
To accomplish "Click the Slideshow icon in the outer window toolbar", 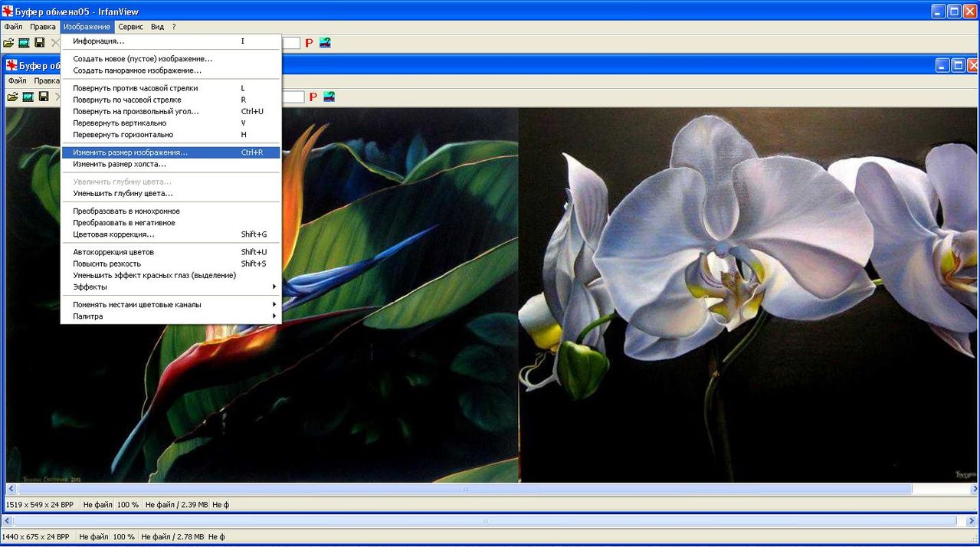I will (x=24, y=43).
